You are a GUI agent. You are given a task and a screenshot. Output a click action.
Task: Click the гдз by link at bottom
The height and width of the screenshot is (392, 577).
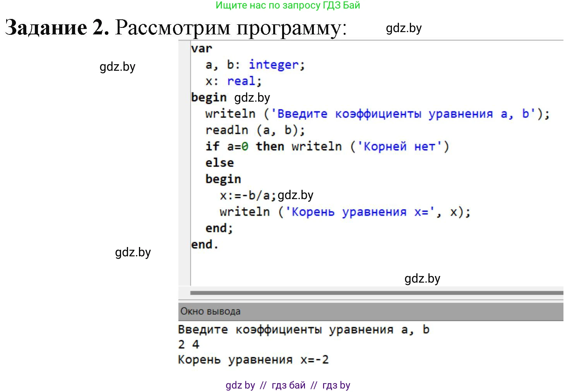336,385
